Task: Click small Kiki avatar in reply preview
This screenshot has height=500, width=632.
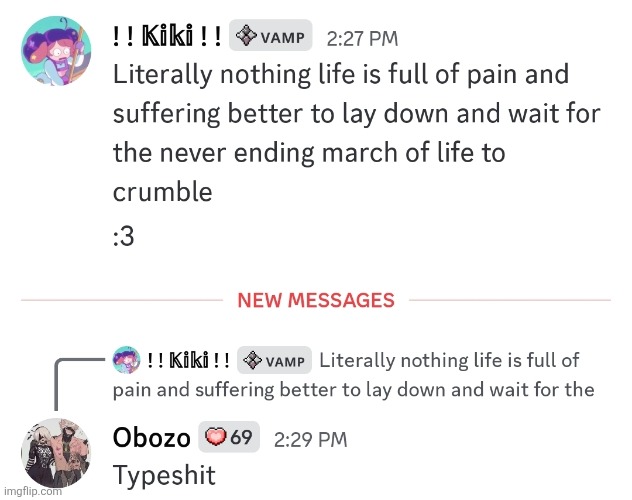Action: (126, 360)
